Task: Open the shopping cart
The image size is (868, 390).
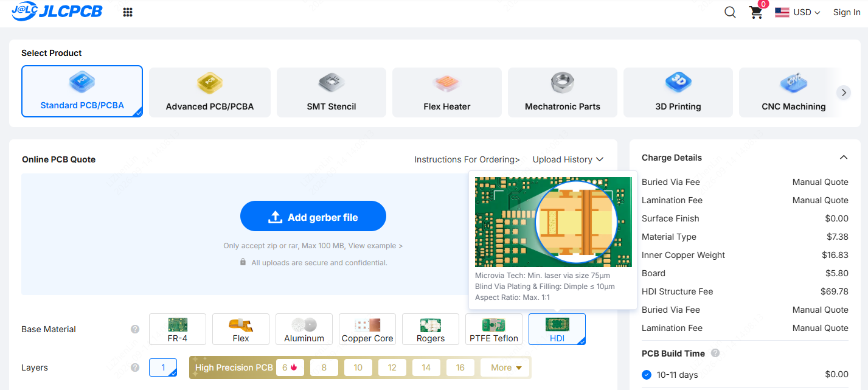Action: (x=756, y=12)
